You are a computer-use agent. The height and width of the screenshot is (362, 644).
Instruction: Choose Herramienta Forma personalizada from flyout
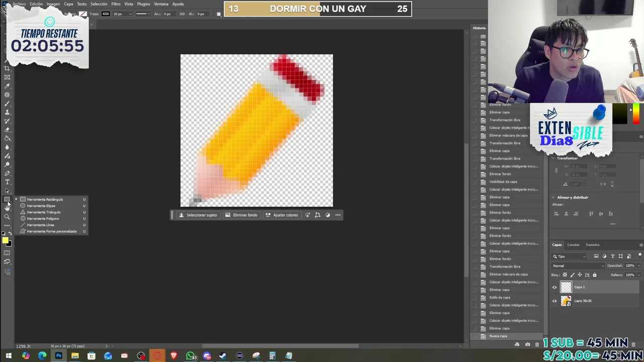coord(51,231)
